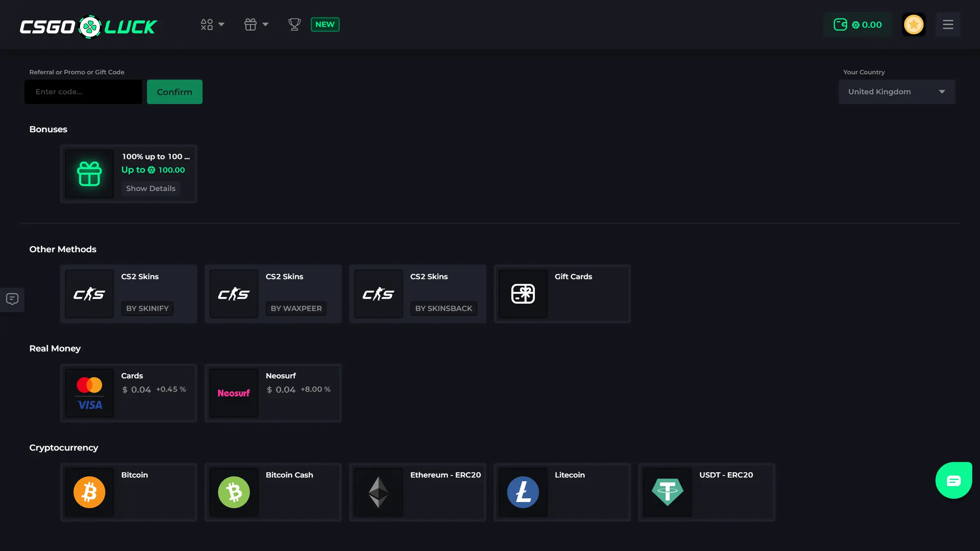Viewport: 980px width, 551px height.
Task: Click the Bitcoin Cash label
Action: 290,475
